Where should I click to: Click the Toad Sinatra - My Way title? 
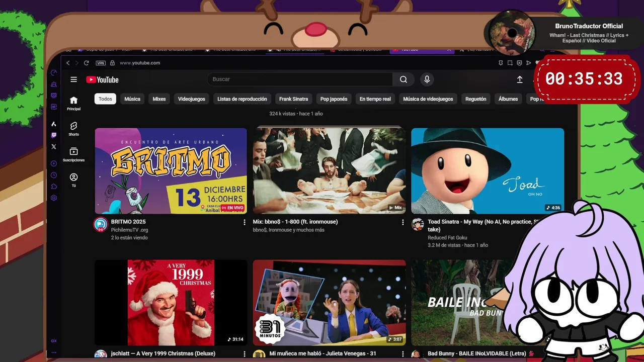pyautogui.click(x=483, y=225)
